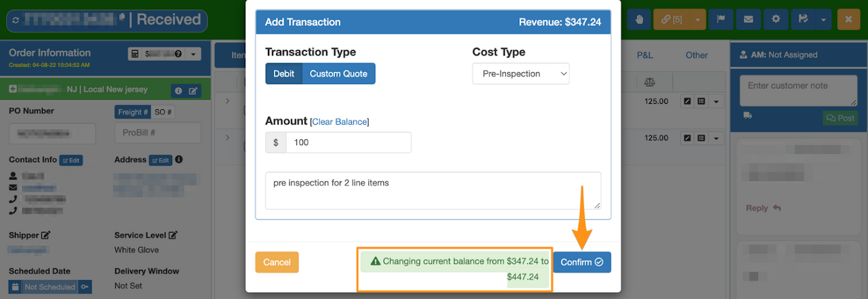Open the gear settings button
The width and height of the screenshot is (868, 299).
775,19
